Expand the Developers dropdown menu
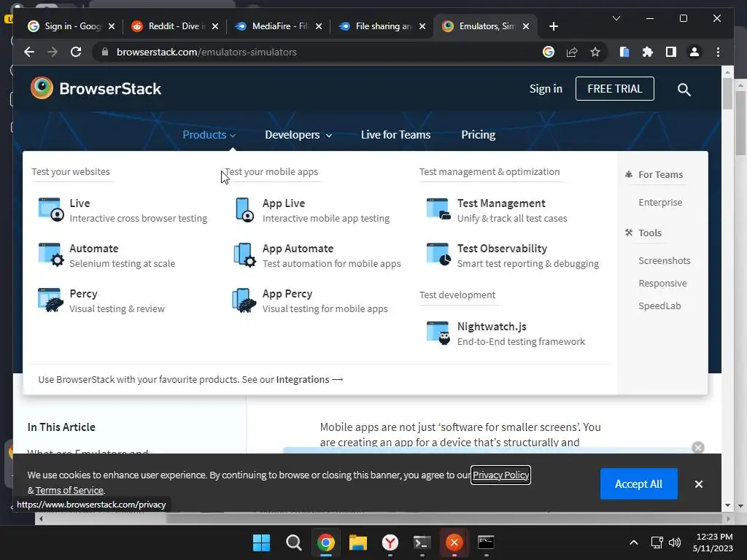 click(298, 135)
